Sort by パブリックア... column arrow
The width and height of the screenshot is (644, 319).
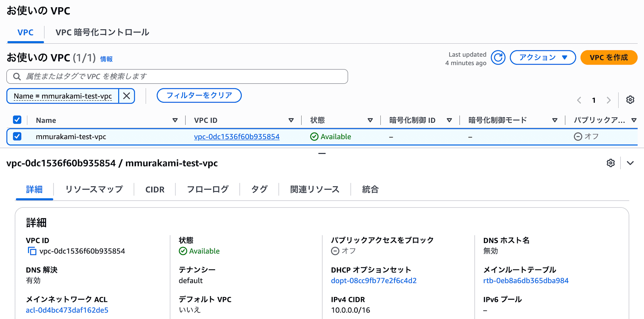(x=634, y=120)
